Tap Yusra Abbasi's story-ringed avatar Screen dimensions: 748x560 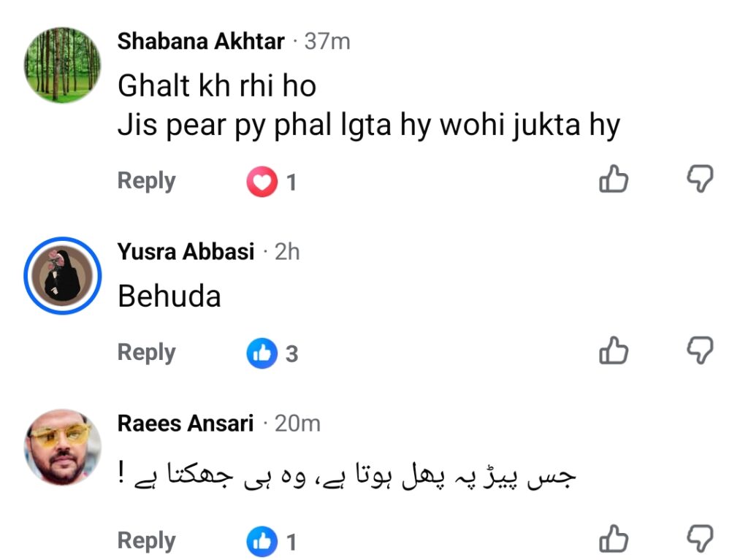pos(63,276)
